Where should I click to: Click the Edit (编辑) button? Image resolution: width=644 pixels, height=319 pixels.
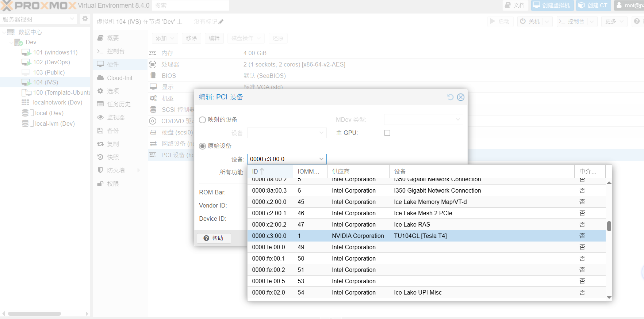click(214, 38)
